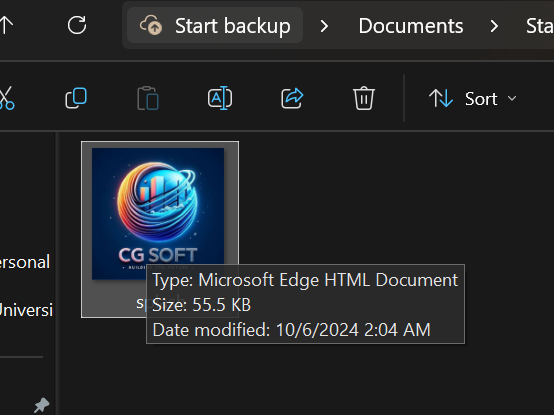
Task: Delete the selected file with trash icon
Action: click(x=364, y=98)
